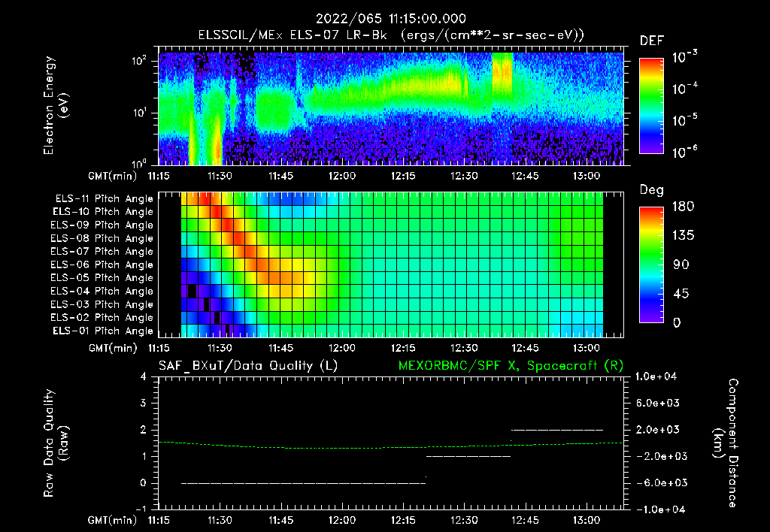Viewport: 770px width, 532px height.
Task: Click the GMT(min) label under the bottom plot
Action: click(x=113, y=520)
